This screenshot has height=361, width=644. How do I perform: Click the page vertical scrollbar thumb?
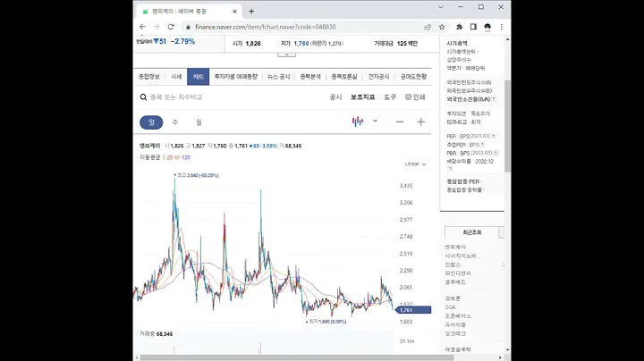508,126
